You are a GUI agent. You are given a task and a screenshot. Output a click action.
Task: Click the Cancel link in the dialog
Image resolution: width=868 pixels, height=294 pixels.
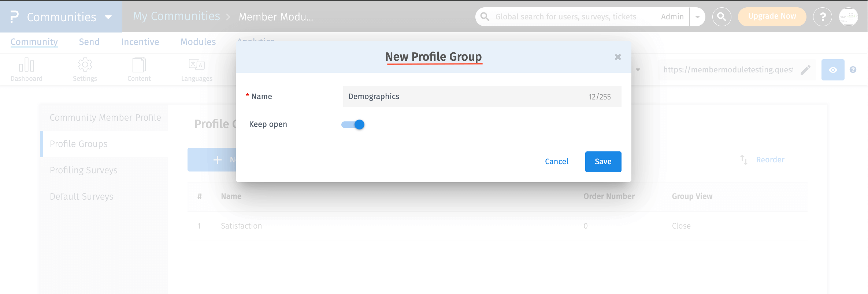pos(556,161)
